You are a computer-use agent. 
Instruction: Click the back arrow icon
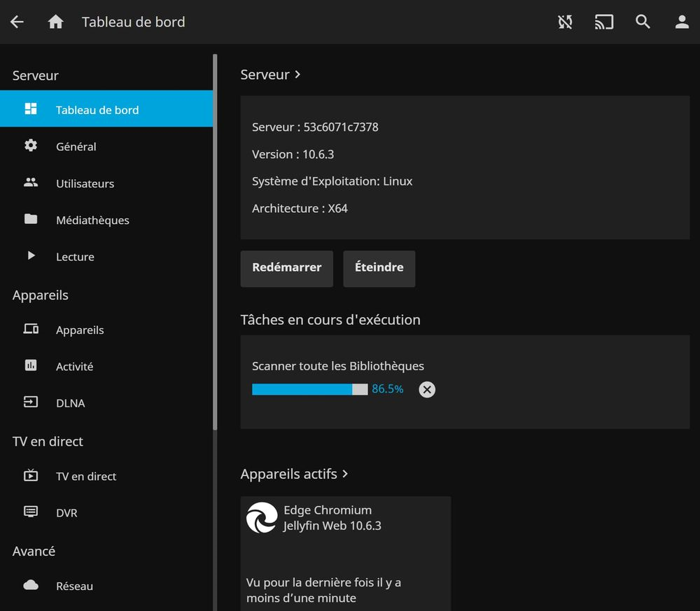(17, 22)
